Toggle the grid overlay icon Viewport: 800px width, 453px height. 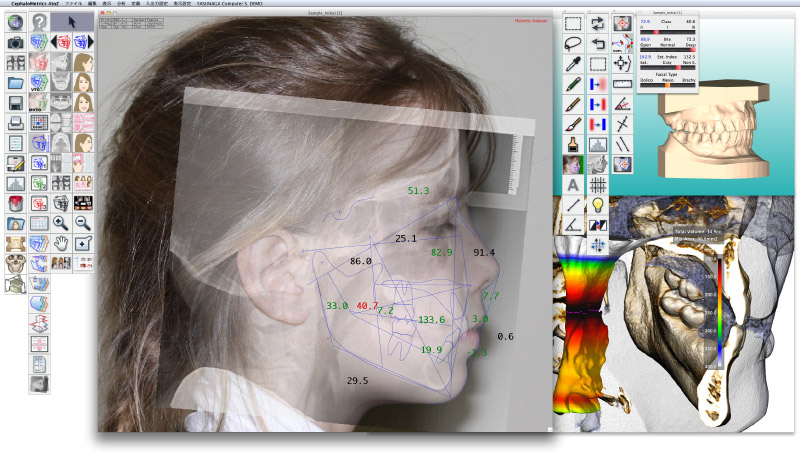[x=597, y=185]
